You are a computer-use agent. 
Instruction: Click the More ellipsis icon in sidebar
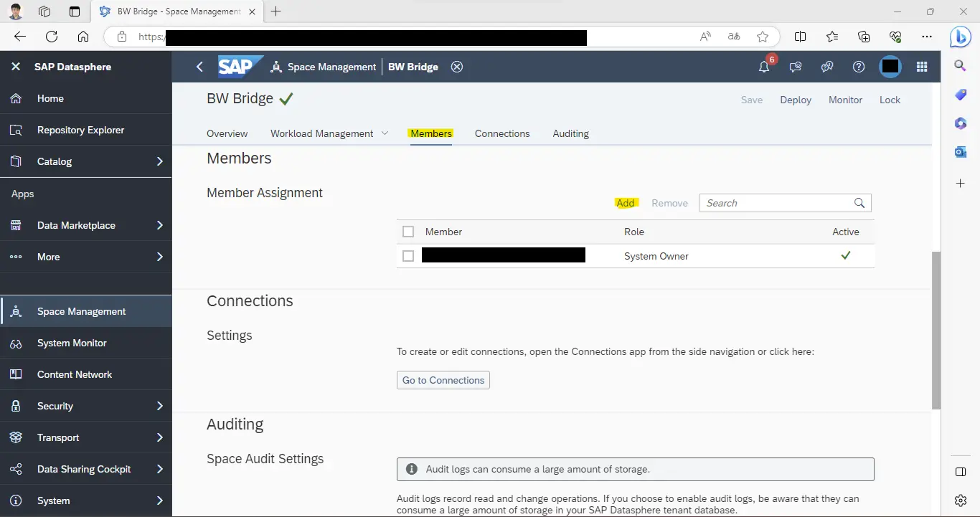pos(16,257)
